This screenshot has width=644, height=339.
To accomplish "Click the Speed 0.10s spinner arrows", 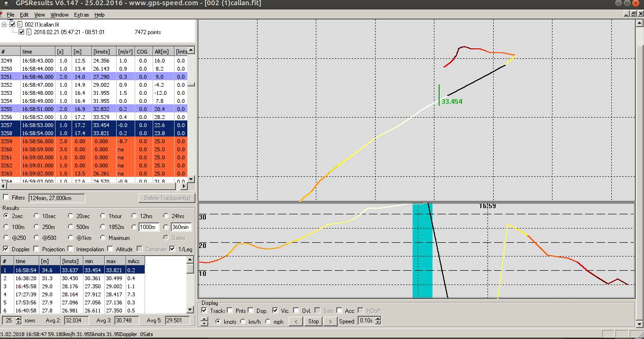I will click(378, 321).
